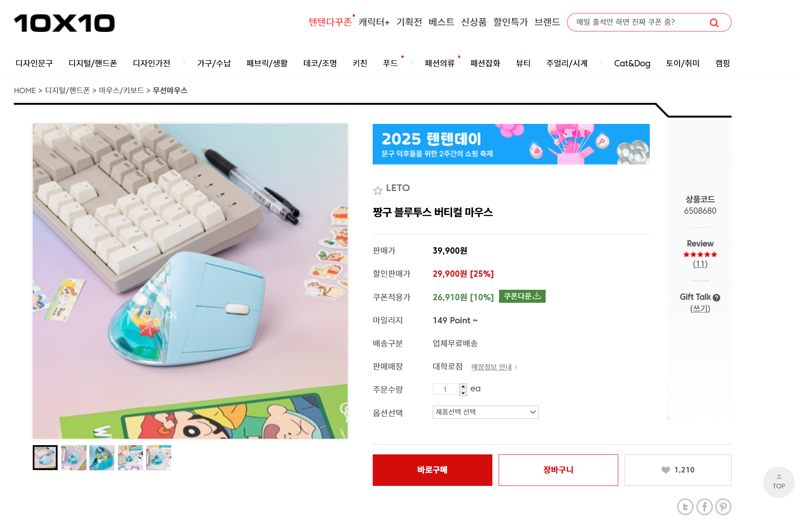The width and height of the screenshot is (800, 522).
Task: Share the product via the Pinterest icon
Action: coord(723,507)
